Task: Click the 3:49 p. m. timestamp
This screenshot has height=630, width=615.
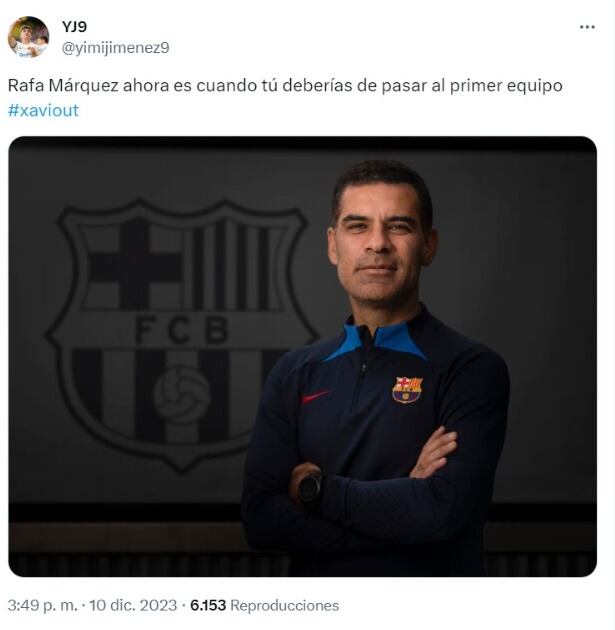Action: (x=42, y=605)
